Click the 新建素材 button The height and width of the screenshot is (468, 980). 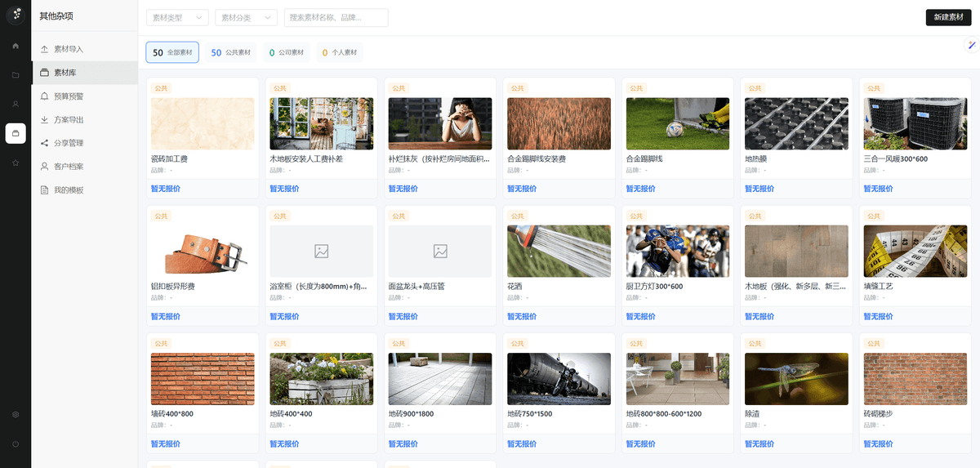pos(947,17)
